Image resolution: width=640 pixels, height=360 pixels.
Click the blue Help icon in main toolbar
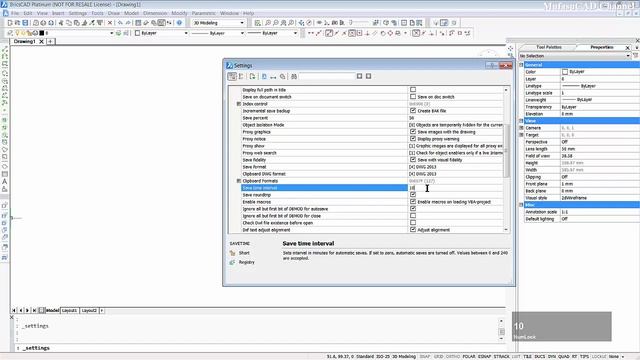(x=179, y=23)
